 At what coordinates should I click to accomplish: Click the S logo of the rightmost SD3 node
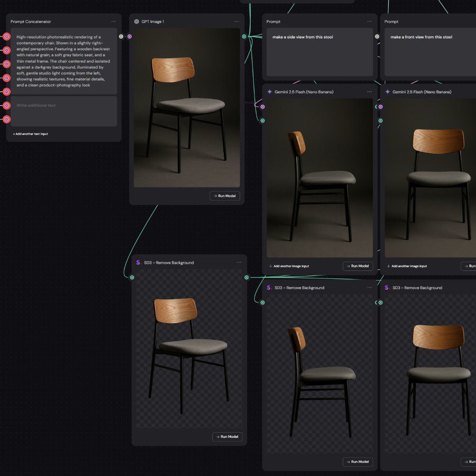[x=387, y=288]
